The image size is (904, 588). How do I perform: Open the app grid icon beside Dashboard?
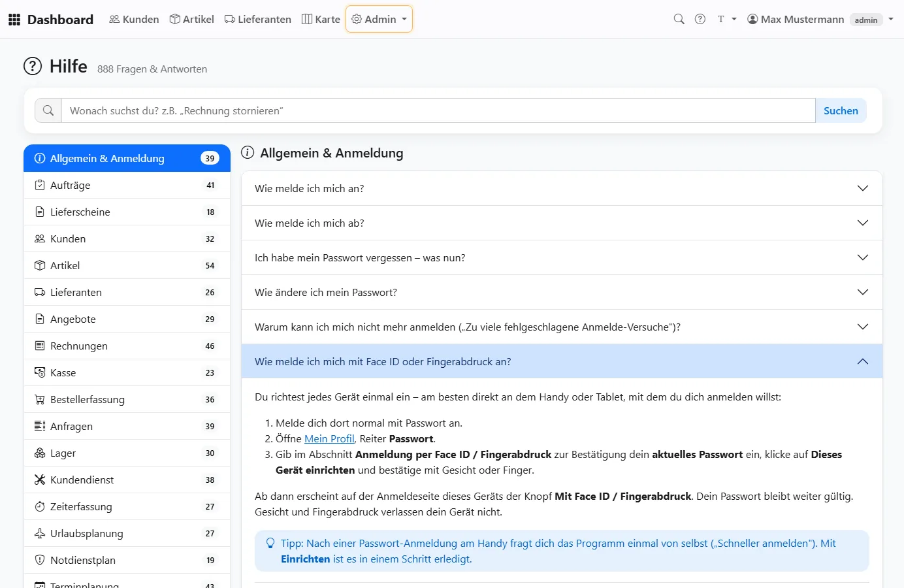click(14, 20)
